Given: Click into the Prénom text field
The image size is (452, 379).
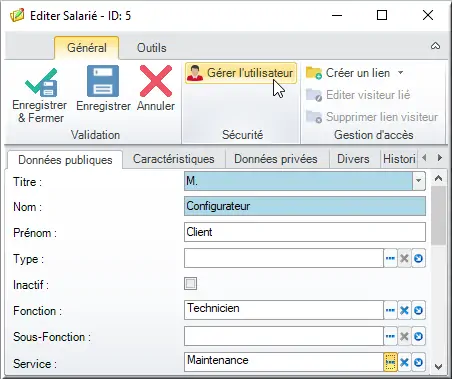Looking at the screenshot, I should click(x=305, y=232).
